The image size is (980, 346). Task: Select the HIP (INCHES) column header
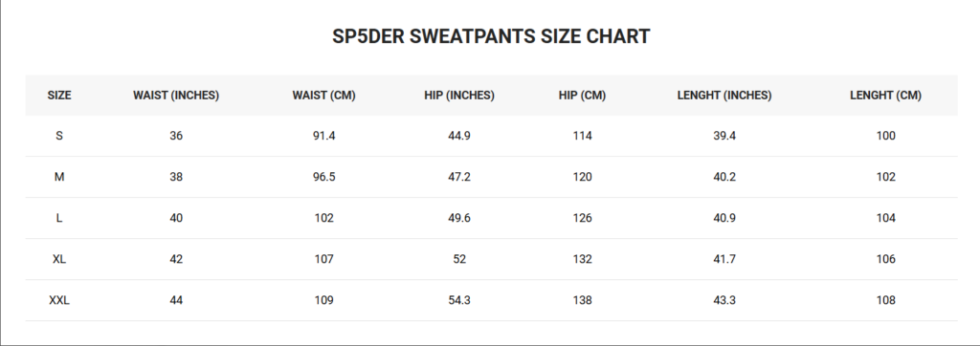click(459, 96)
